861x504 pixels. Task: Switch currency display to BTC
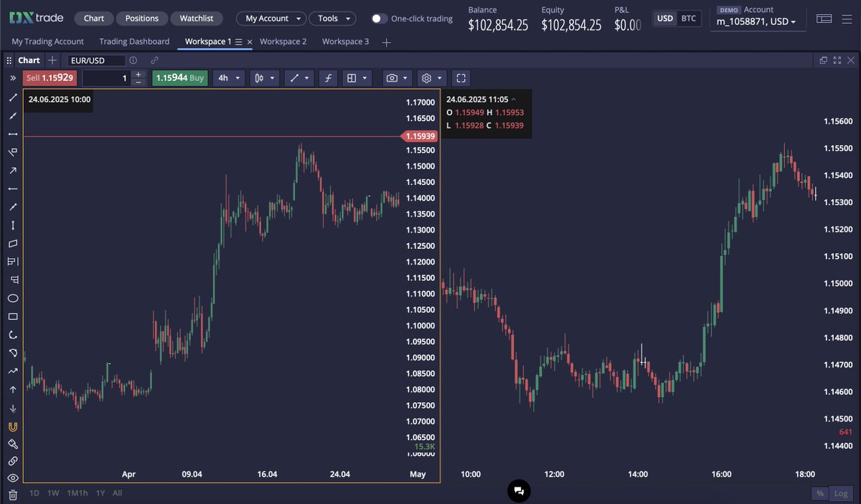(x=688, y=18)
